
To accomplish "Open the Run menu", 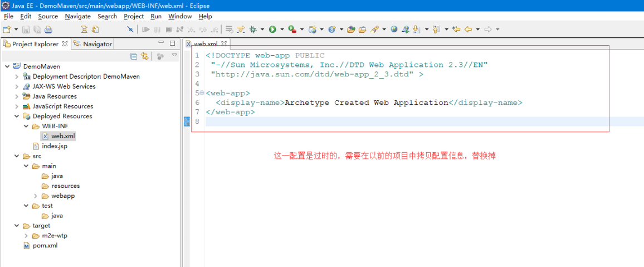I will coord(156,16).
